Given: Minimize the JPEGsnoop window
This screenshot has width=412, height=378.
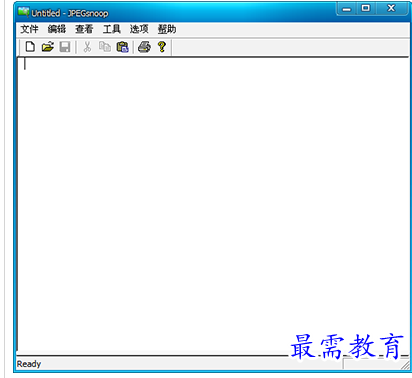Looking at the screenshot, I should click(x=347, y=9).
